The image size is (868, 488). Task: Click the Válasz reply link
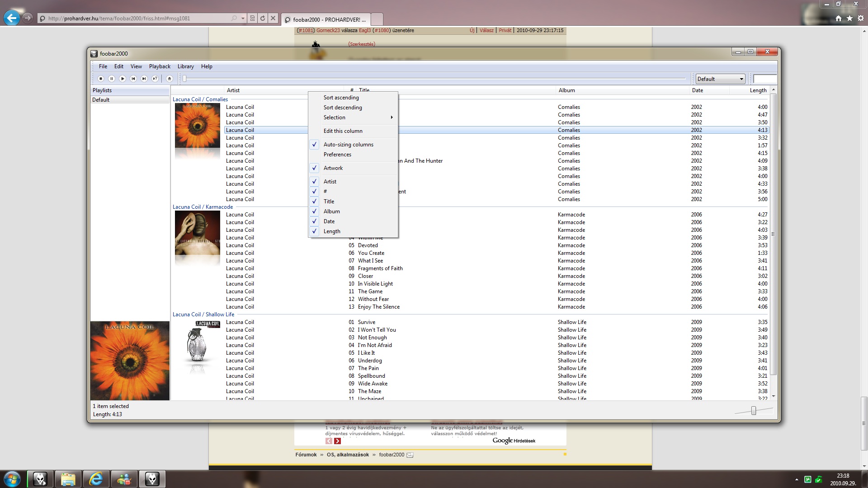486,30
